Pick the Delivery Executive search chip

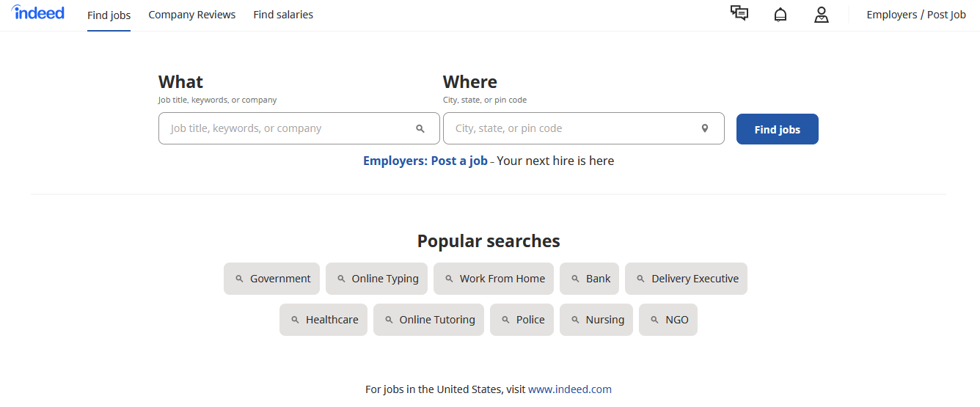click(x=694, y=279)
